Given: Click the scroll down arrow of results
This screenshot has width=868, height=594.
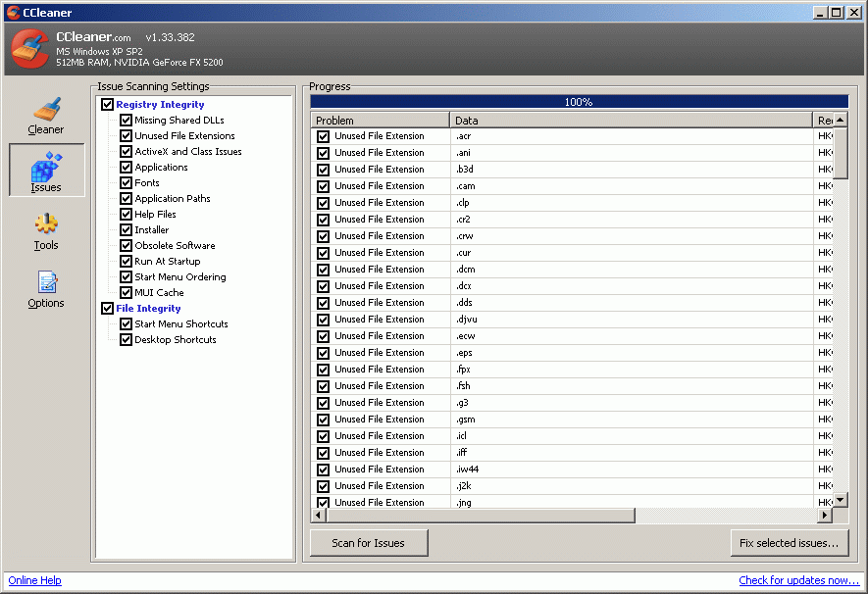Looking at the screenshot, I should [841, 500].
